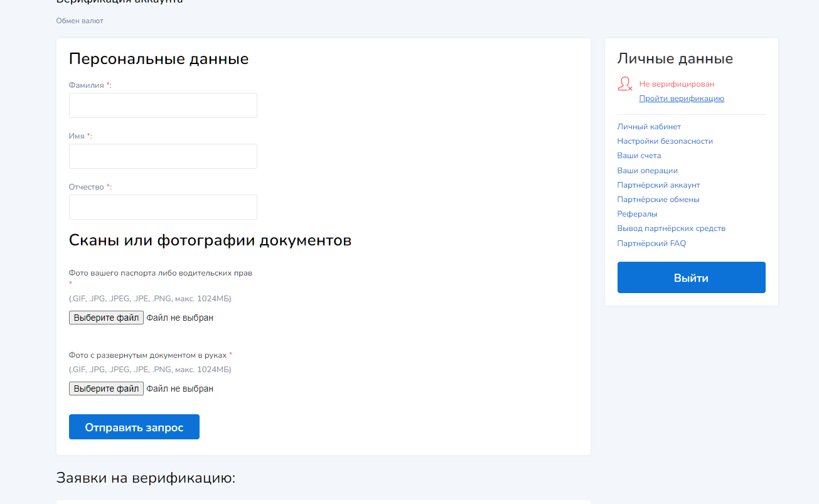Image resolution: width=819 pixels, height=504 pixels.
Task: Choose file for photo holding document
Action: (x=106, y=389)
